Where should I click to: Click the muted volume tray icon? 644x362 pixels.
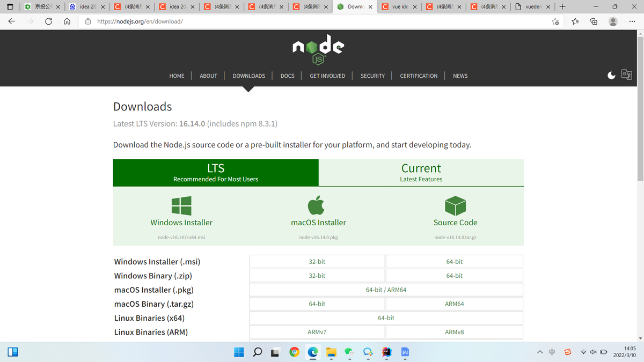[x=593, y=352]
